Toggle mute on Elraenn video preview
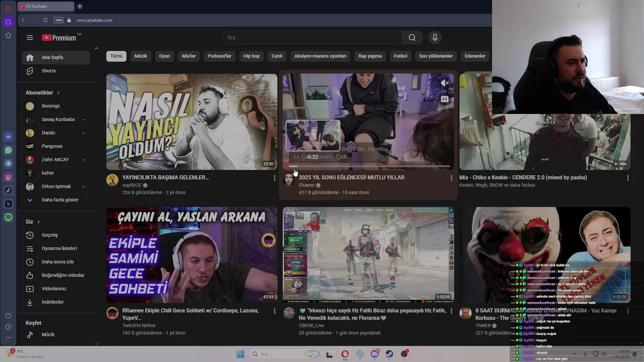This screenshot has height=362, width=644. [x=444, y=82]
